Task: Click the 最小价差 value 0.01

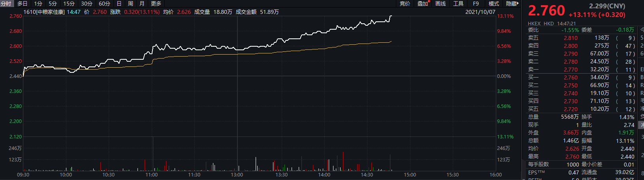Action: (x=629, y=165)
